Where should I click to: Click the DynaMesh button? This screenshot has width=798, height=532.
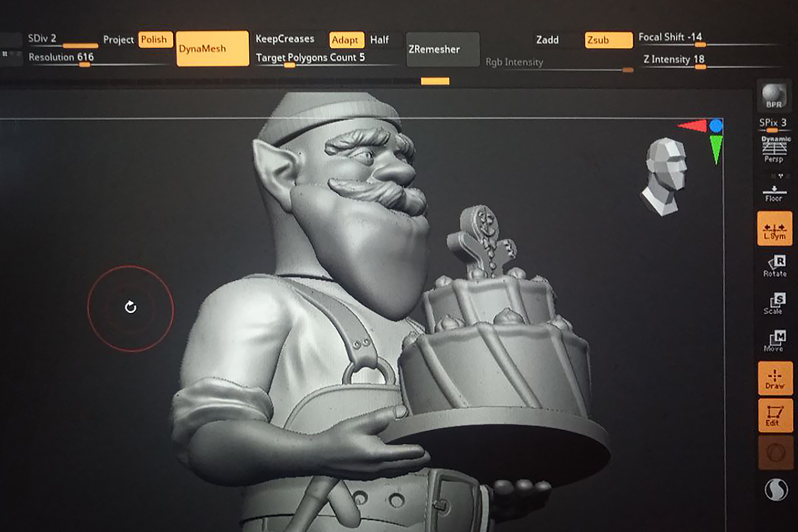[x=213, y=48]
